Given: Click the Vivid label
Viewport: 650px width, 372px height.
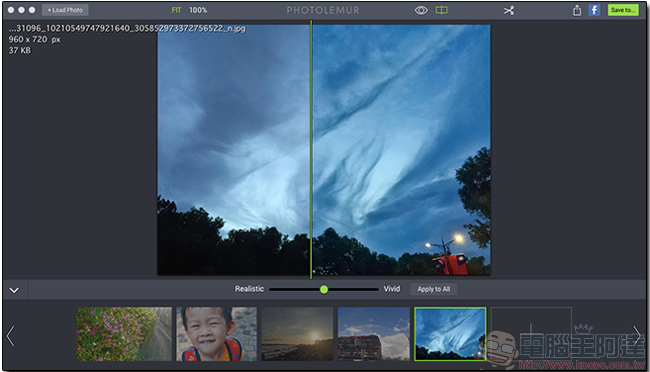Looking at the screenshot, I should [392, 289].
